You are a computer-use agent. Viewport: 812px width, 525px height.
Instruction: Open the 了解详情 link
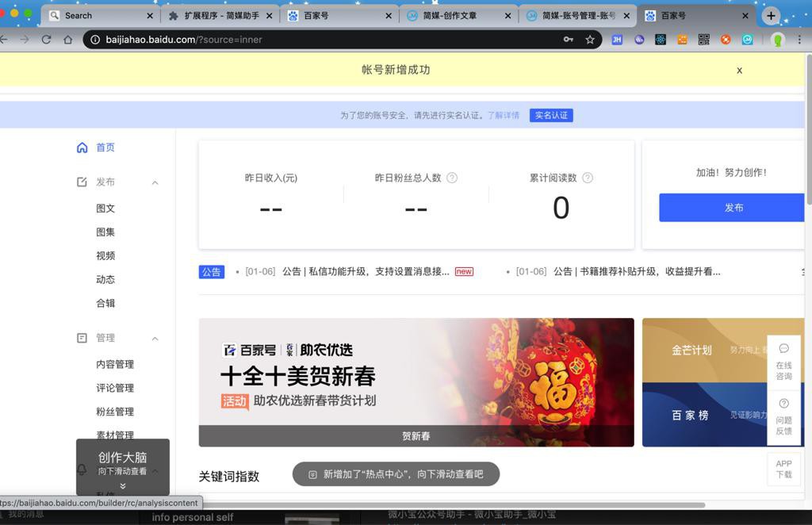pos(504,116)
